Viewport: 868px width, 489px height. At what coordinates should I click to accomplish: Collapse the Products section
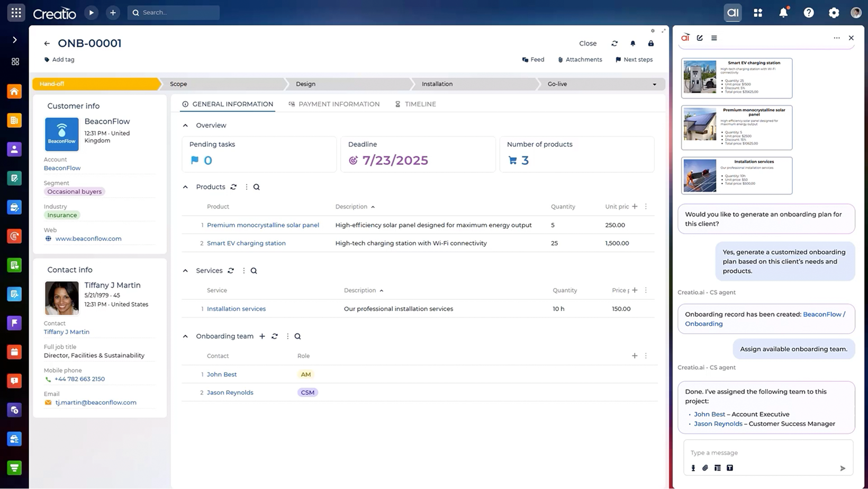(x=185, y=186)
